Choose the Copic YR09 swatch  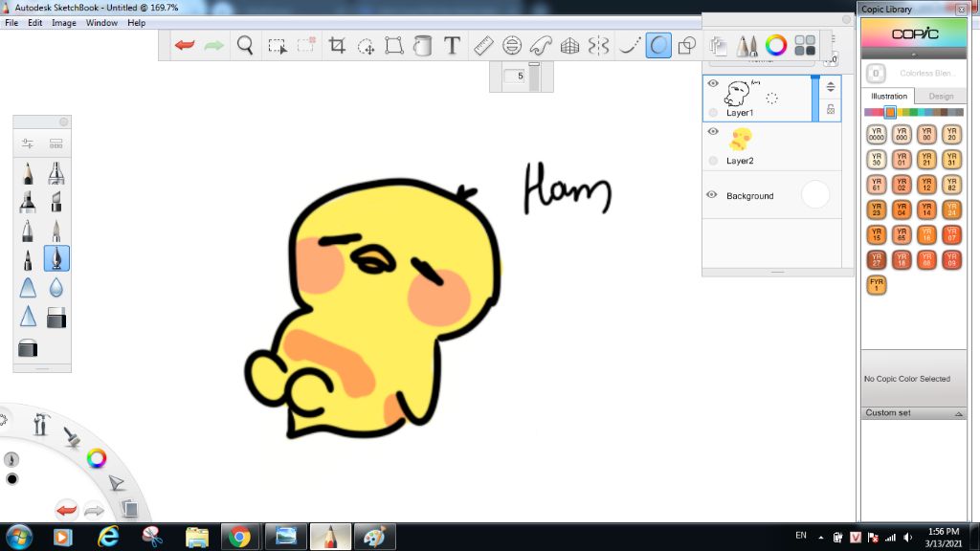(x=951, y=259)
